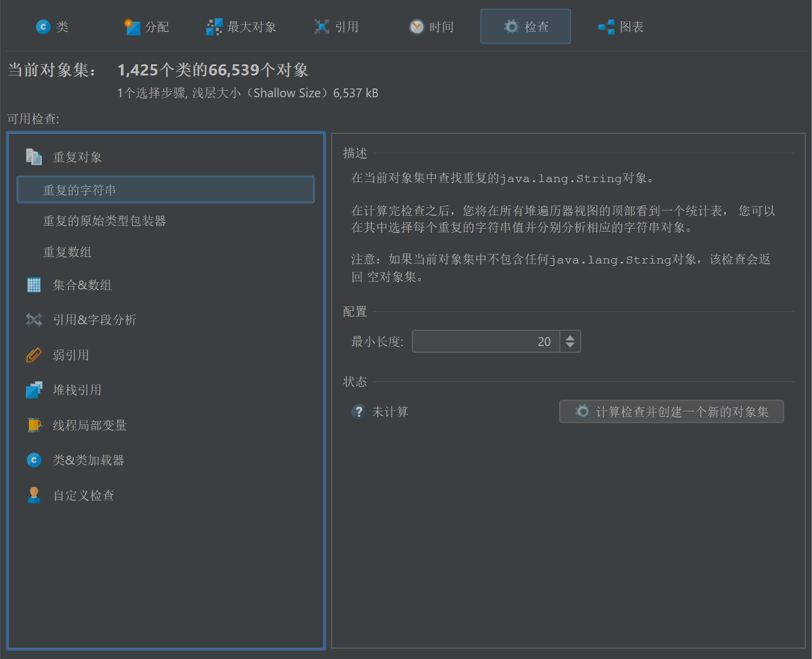812x659 pixels.
Task: Open the 图表 (Graph) tab
Action: tap(620, 27)
